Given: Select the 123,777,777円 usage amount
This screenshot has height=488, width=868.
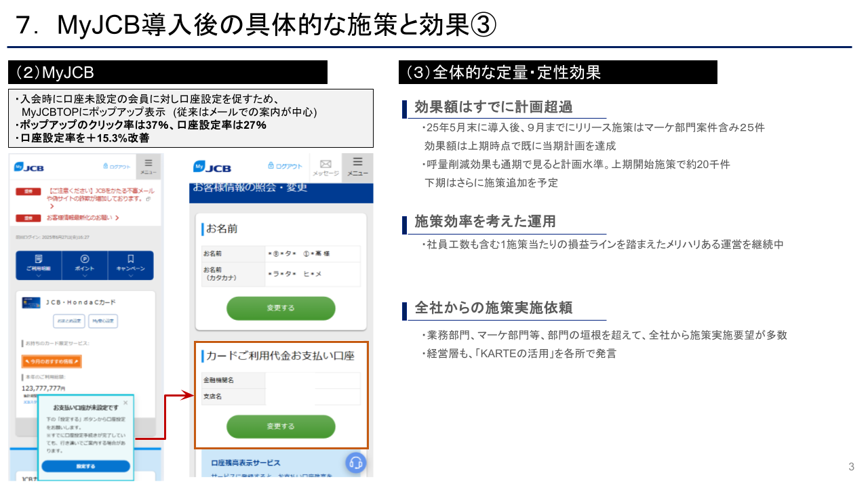Looking at the screenshot, I should click(43, 389).
